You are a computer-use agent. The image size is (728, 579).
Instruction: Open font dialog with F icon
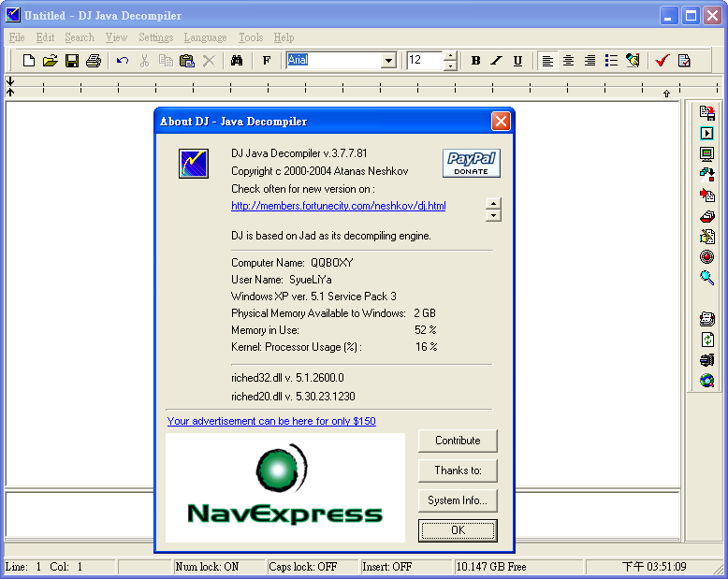coord(267,60)
